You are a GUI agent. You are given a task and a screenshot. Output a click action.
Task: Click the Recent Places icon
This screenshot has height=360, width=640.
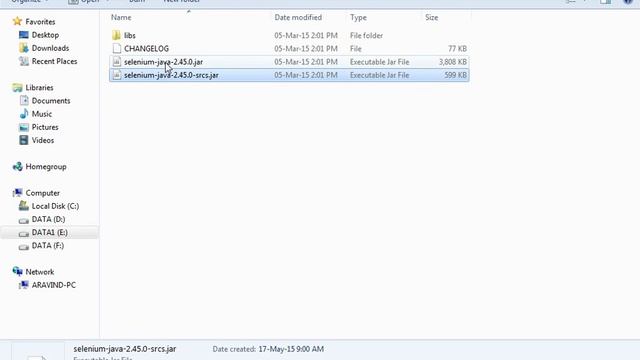point(24,61)
